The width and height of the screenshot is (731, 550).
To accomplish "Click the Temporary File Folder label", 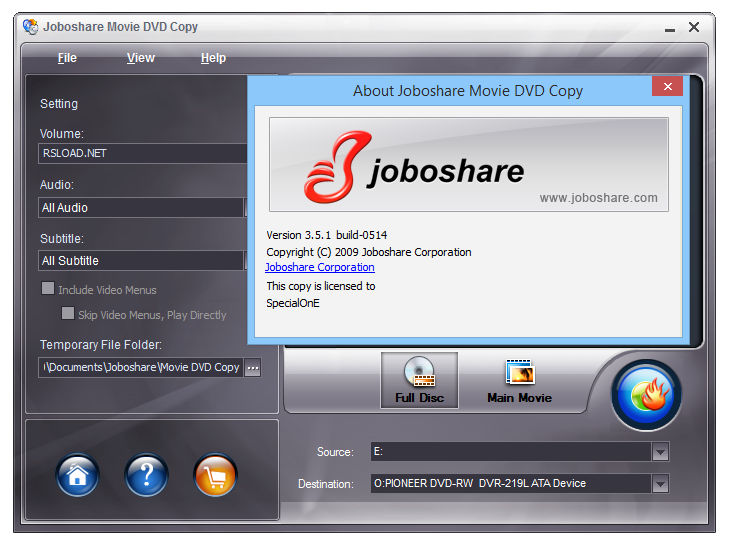I will (x=101, y=345).
